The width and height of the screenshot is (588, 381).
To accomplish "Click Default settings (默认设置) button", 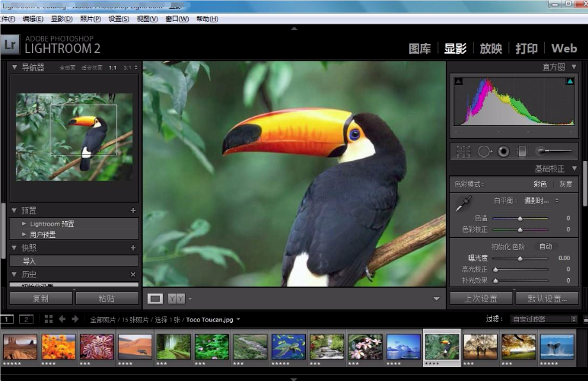I will 547,299.
